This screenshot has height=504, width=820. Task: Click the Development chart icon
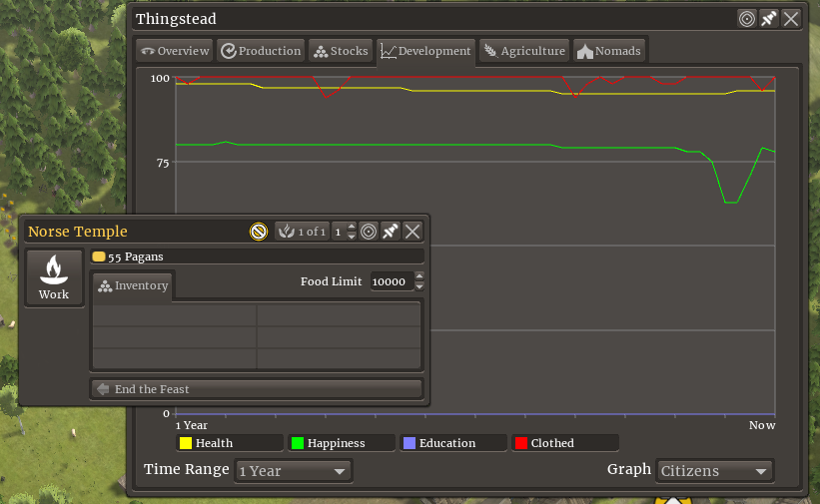coord(389,51)
